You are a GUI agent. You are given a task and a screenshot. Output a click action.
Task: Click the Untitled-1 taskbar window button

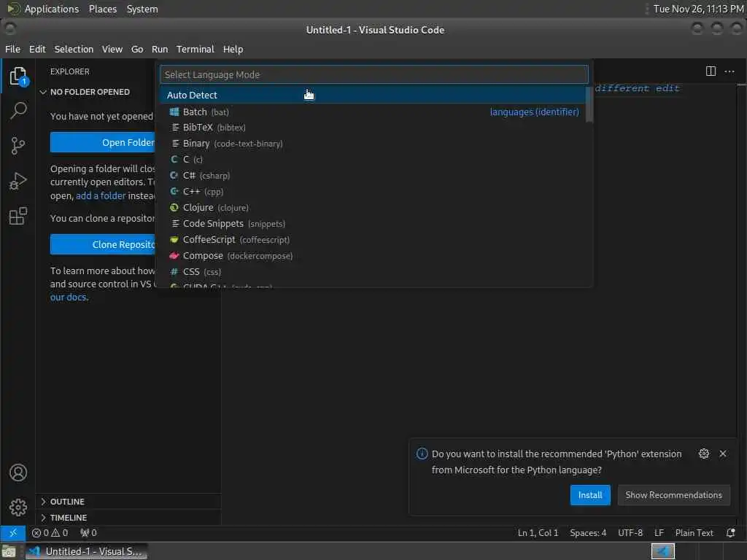(86, 551)
